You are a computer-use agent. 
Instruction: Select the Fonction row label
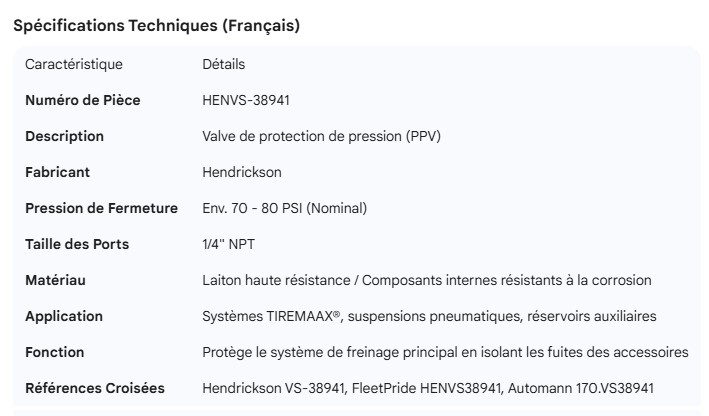(x=54, y=352)
